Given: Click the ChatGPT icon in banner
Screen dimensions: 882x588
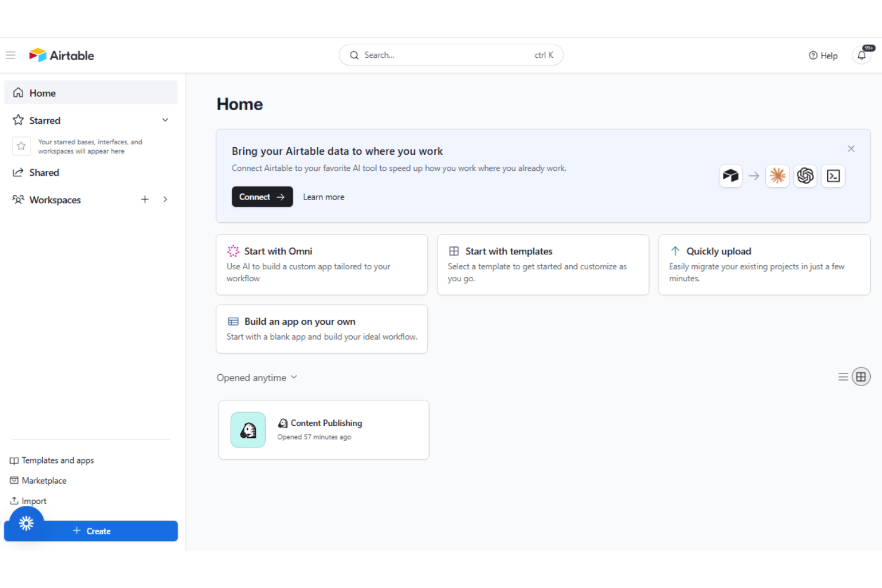Looking at the screenshot, I should [806, 176].
